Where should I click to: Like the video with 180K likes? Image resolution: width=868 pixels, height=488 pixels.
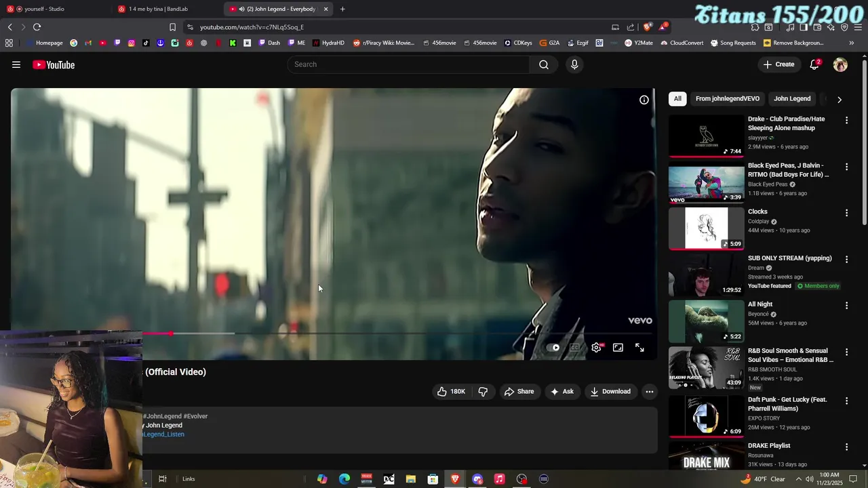451,391
